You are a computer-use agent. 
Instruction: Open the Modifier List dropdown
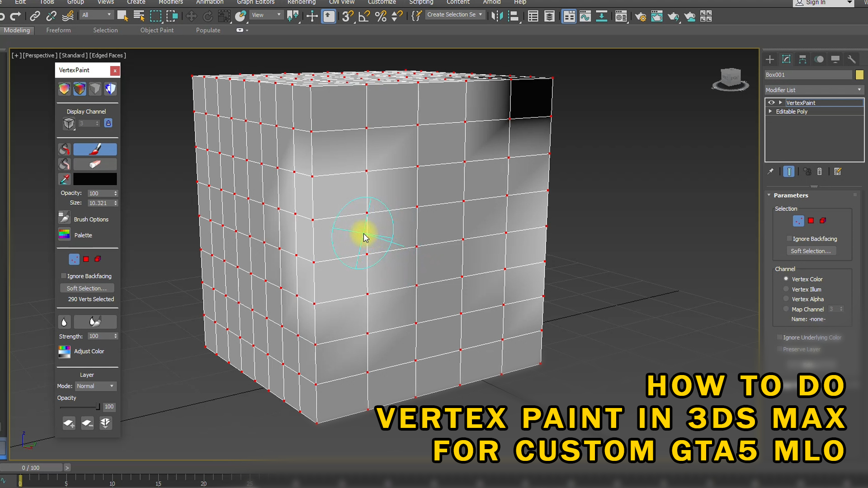click(814, 89)
